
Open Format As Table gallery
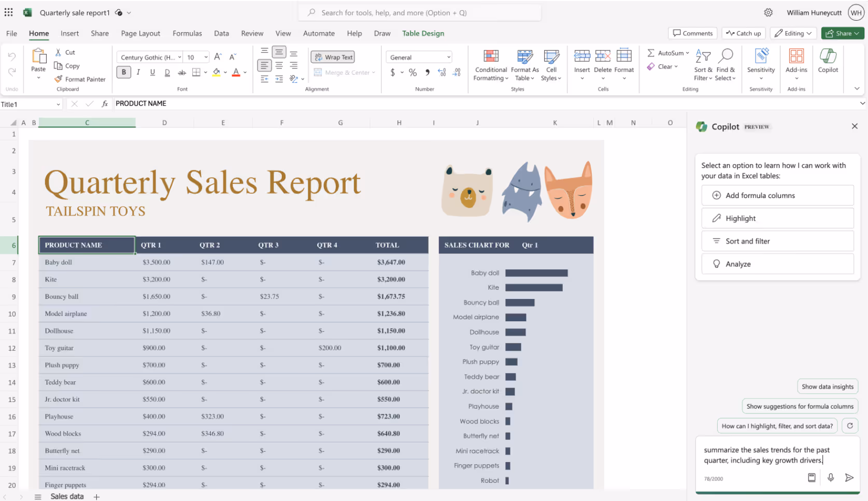pyautogui.click(x=524, y=65)
